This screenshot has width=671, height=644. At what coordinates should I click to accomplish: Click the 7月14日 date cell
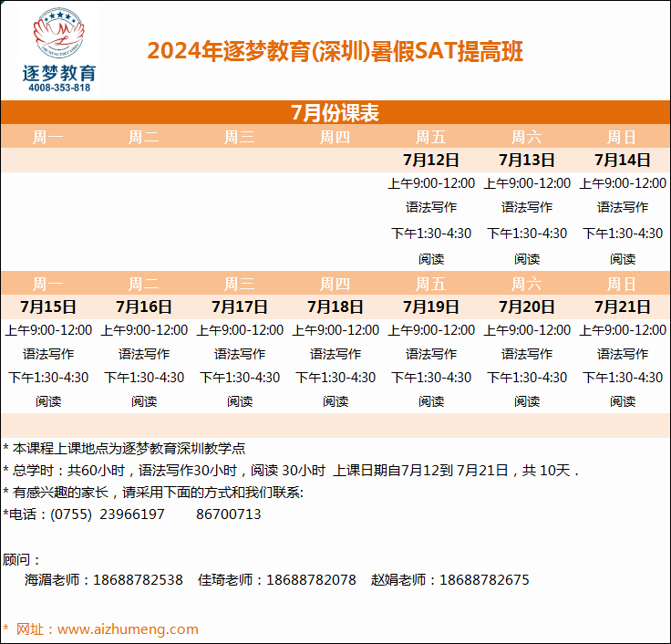(623, 161)
